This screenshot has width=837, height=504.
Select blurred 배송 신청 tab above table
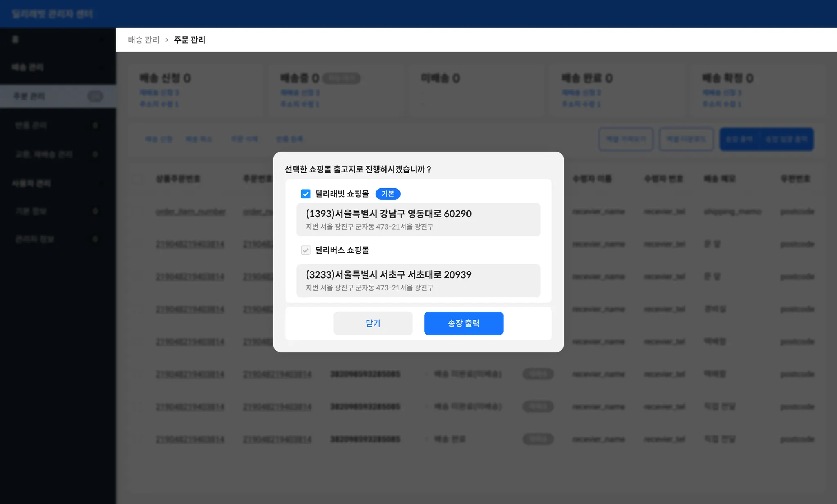tap(159, 139)
